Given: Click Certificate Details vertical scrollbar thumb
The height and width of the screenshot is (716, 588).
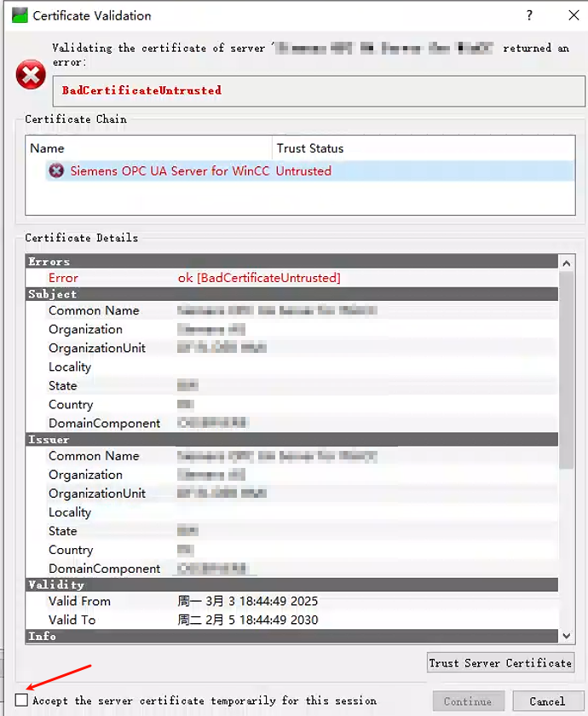Looking at the screenshot, I should pos(567,370).
